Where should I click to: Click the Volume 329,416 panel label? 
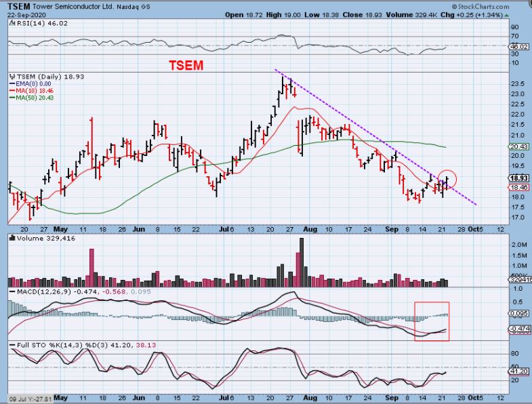pyautogui.click(x=46, y=239)
